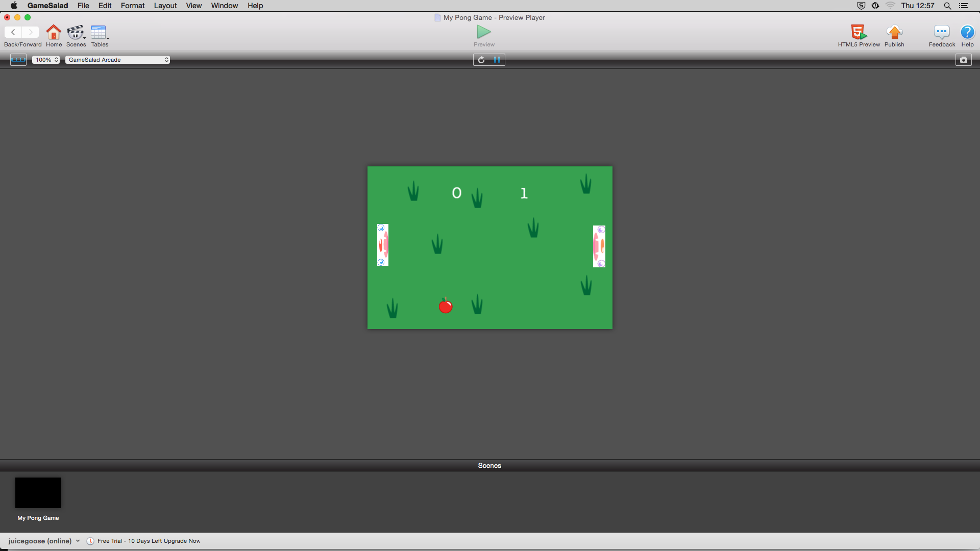Screen dimensions: 980x551
Task: Select the My Pong Game scene thumbnail
Action: point(38,493)
